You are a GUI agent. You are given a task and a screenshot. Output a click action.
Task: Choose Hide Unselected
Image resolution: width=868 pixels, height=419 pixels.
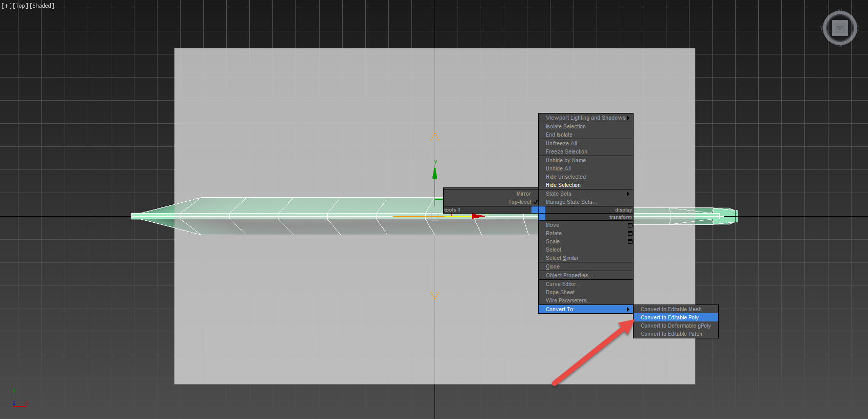(586, 177)
